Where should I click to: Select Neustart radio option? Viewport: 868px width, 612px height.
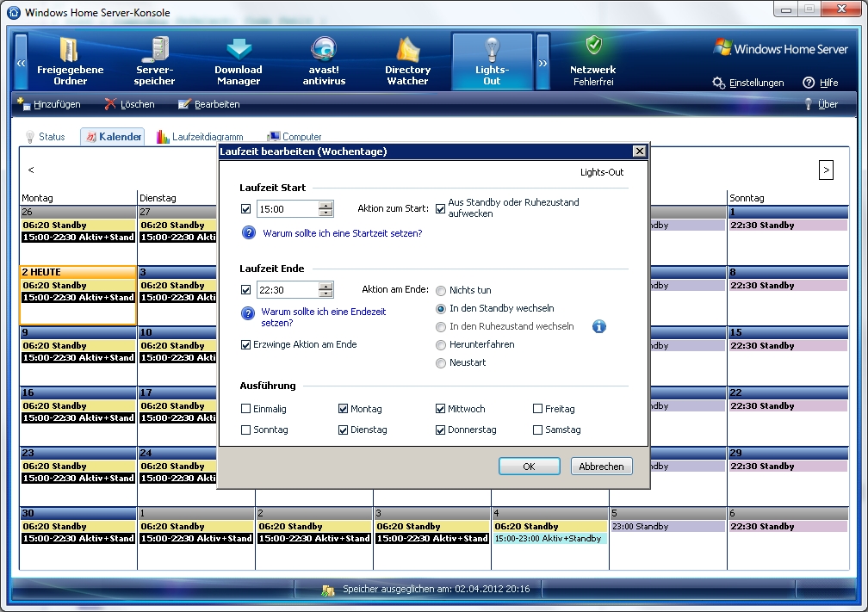tap(441, 363)
